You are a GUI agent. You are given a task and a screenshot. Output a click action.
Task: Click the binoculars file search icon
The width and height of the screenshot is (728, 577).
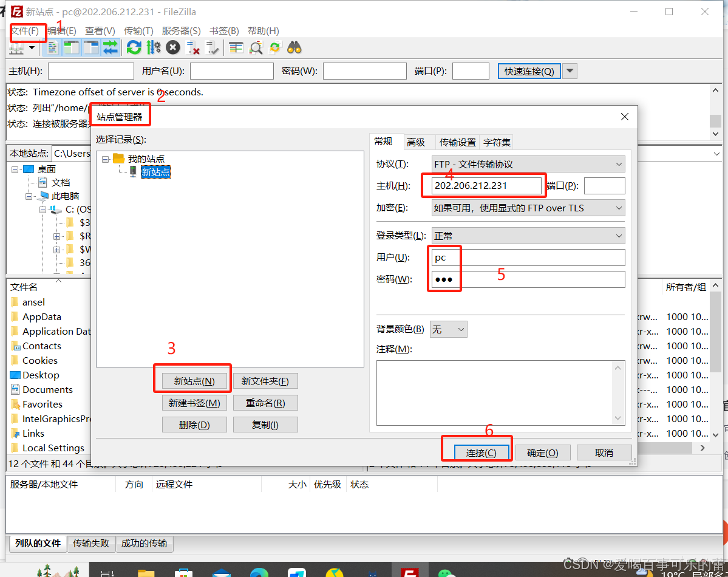pyautogui.click(x=294, y=48)
